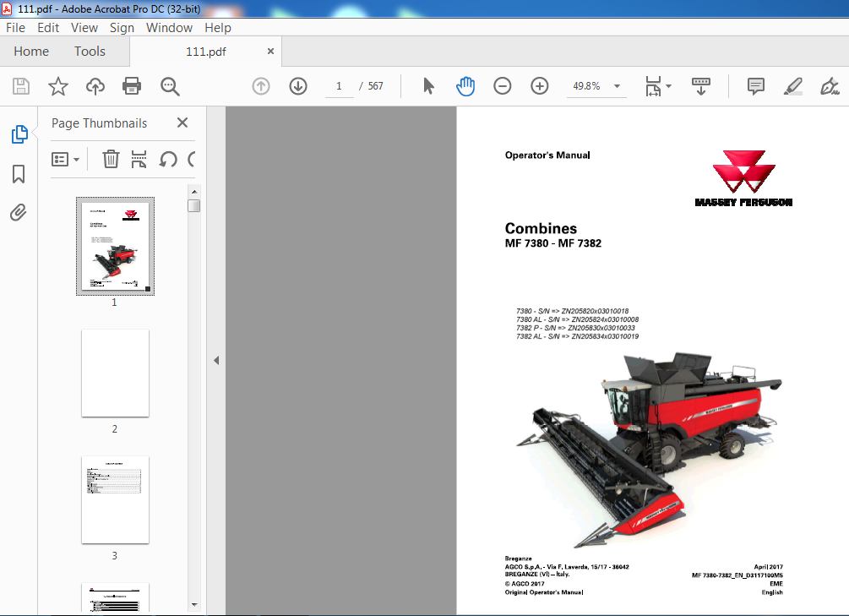This screenshot has width=849, height=616.
Task: Click the '/ 567' total pages text
Action: [x=371, y=86]
